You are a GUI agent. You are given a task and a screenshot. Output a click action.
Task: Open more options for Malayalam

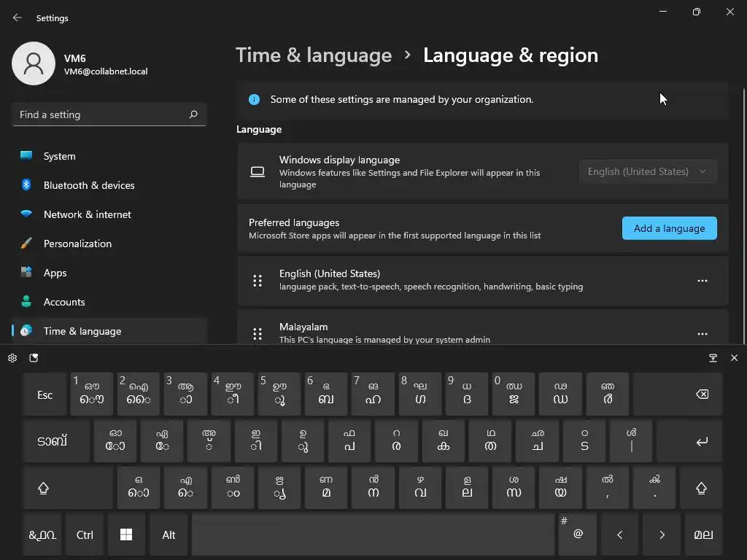coord(703,334)
